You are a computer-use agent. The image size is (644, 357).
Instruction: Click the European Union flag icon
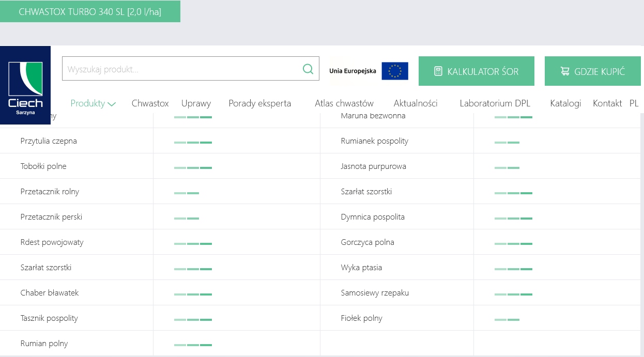[395, 71]
